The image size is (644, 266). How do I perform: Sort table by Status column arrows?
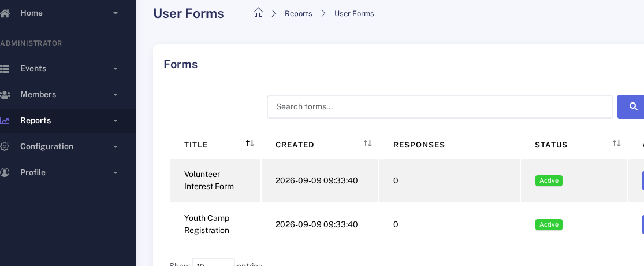[x=616, y=143]
